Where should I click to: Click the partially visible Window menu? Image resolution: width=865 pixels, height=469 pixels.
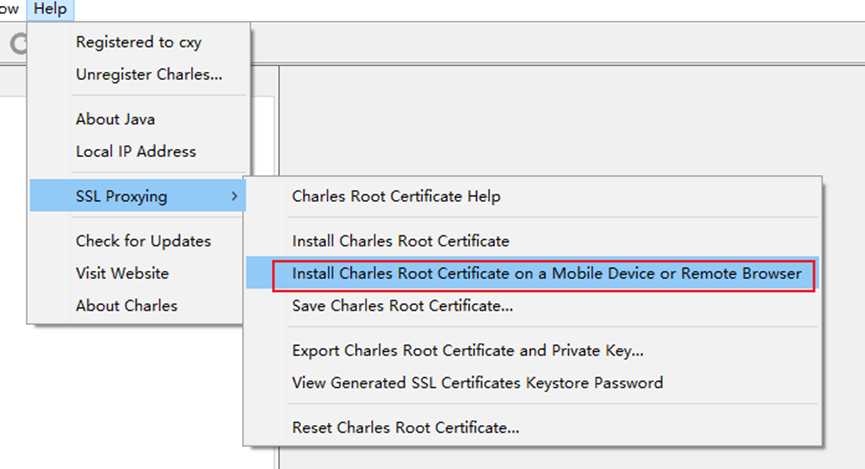[8, 9]
